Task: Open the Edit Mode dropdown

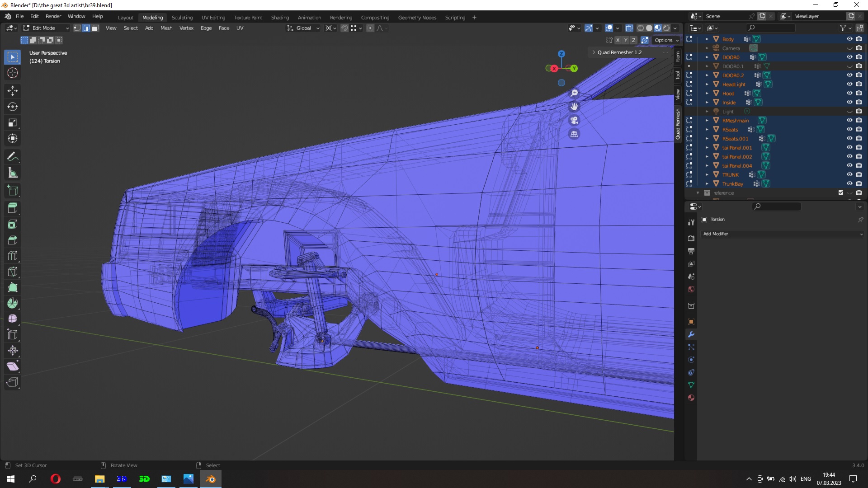Action: [46, 28]
